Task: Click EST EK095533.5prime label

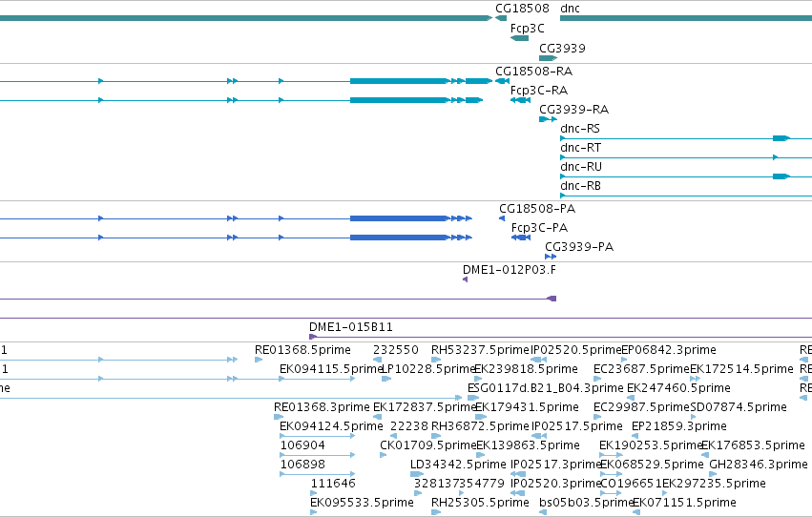Action: (362, 504)
